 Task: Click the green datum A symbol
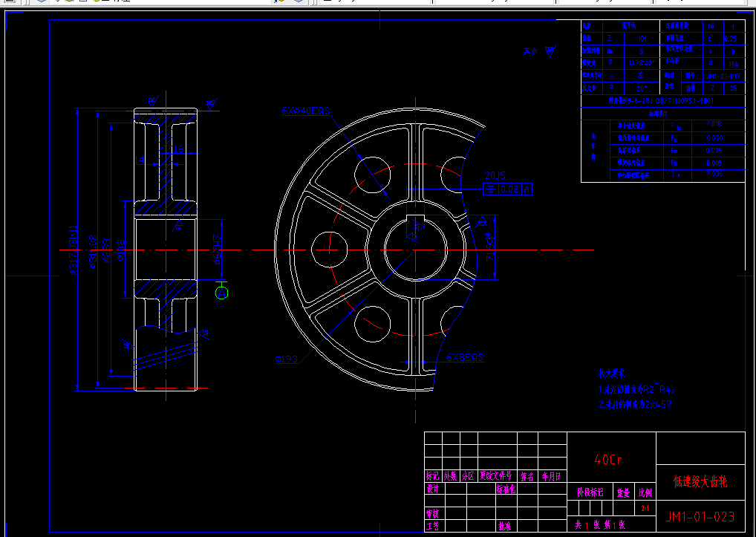[x=221, y=292]
